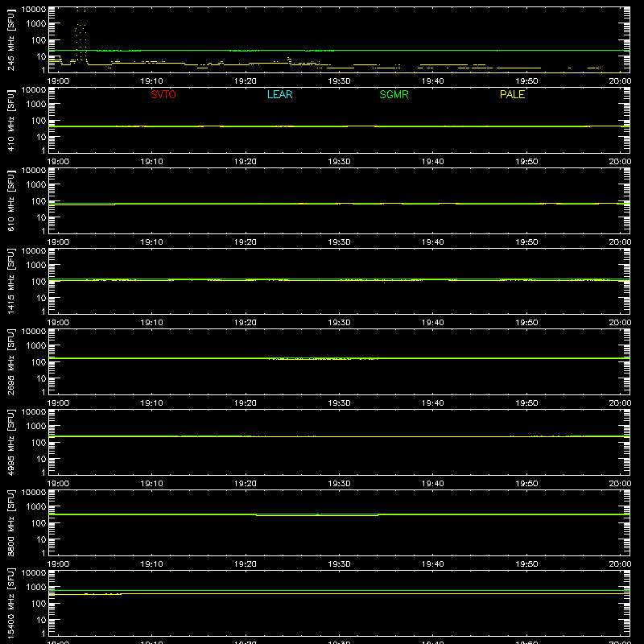Click 19:40 label below the 2695 MHz plot
Screen dimensions: 644x644
[x=433, y=403]
